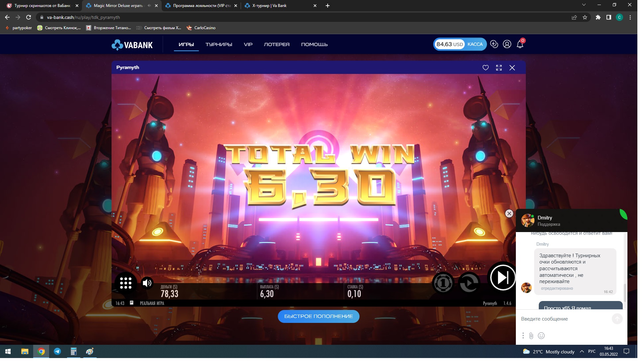Add Pyramyth to favorites with the heart icon

point(485,68)
